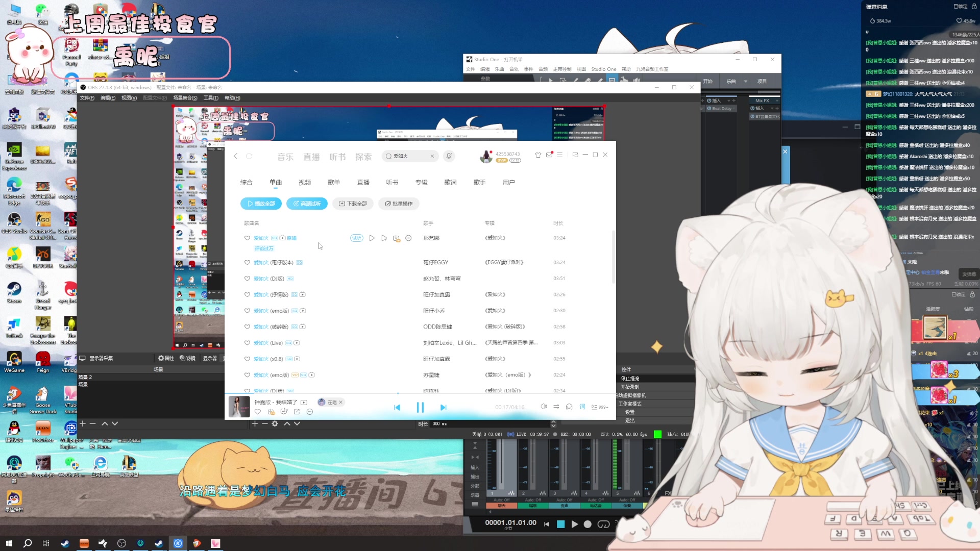Toggle the playback order mode icon
980x551 pixels.
[556, 407]
